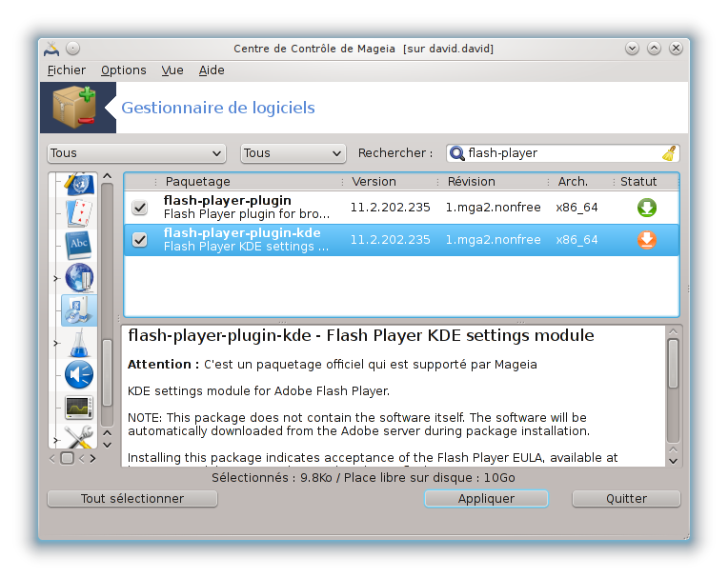The height and width of the screenshot is (578, 728).
Task: Uncheck the flash-player-plugin-kde package checkbox
Action: pyautogui.click(x=139, y=240)
